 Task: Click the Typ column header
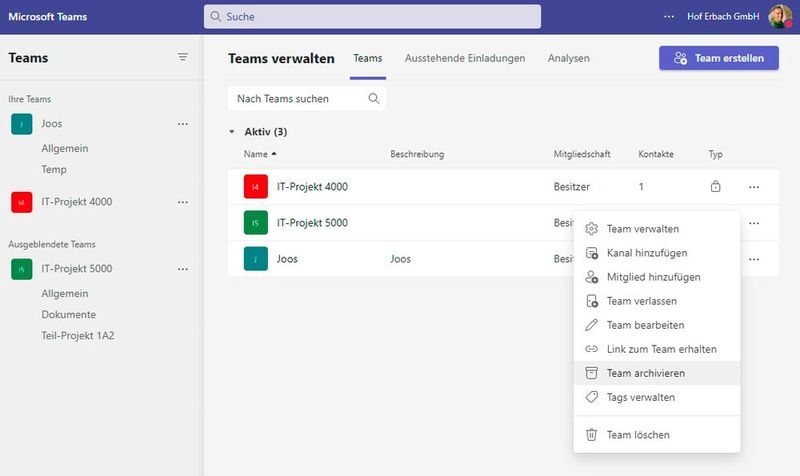tap(715, 154)
